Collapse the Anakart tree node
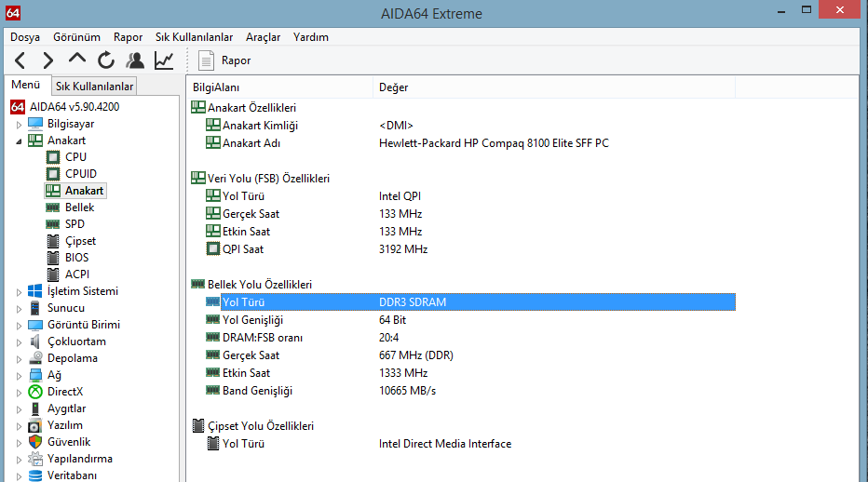This screenshot has height=482, width=868. (x=20, y=141)
